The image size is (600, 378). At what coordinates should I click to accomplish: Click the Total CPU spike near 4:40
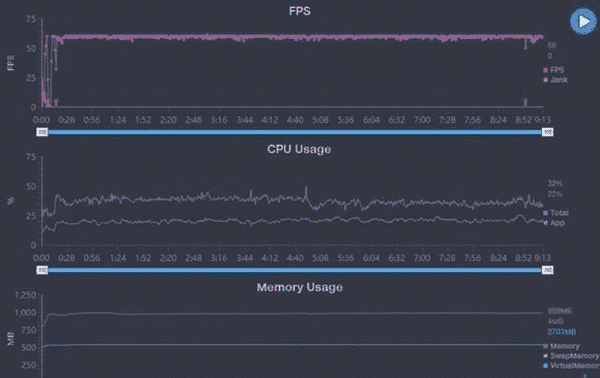[306, 188]
